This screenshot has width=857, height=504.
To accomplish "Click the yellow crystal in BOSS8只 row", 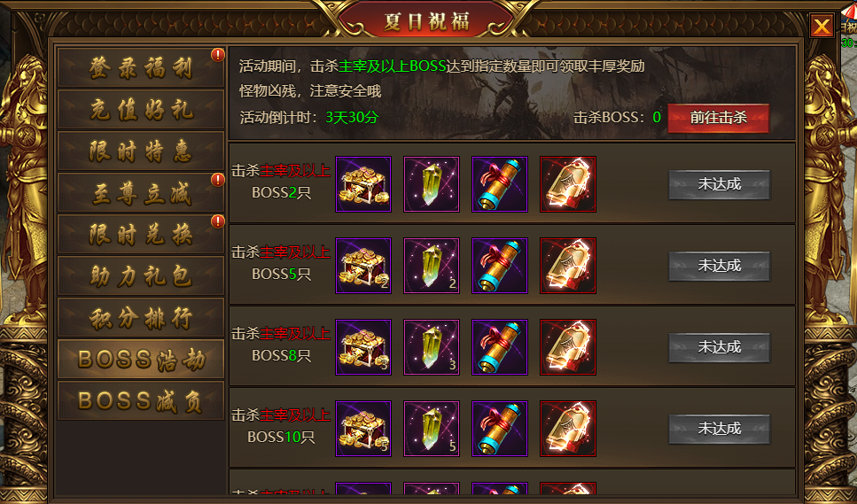I will click(x=432, y=347).
